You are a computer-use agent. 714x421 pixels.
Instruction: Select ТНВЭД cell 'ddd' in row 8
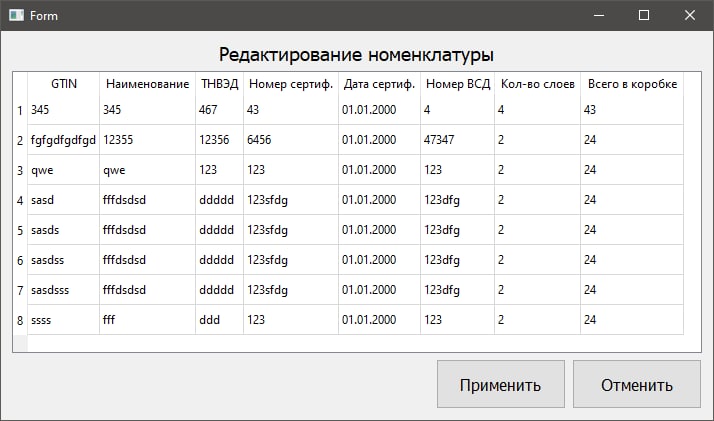pyautogui.click(x=219, y=320)
